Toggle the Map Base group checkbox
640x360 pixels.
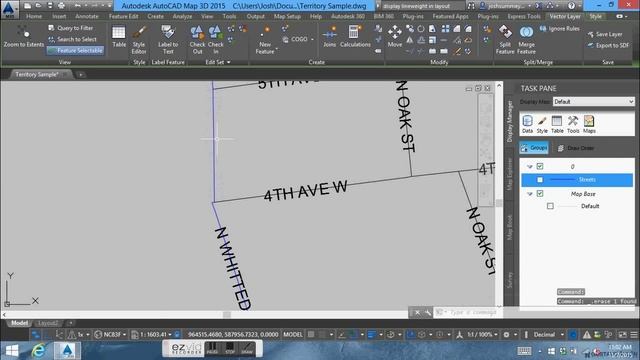(x=540, y=193)
